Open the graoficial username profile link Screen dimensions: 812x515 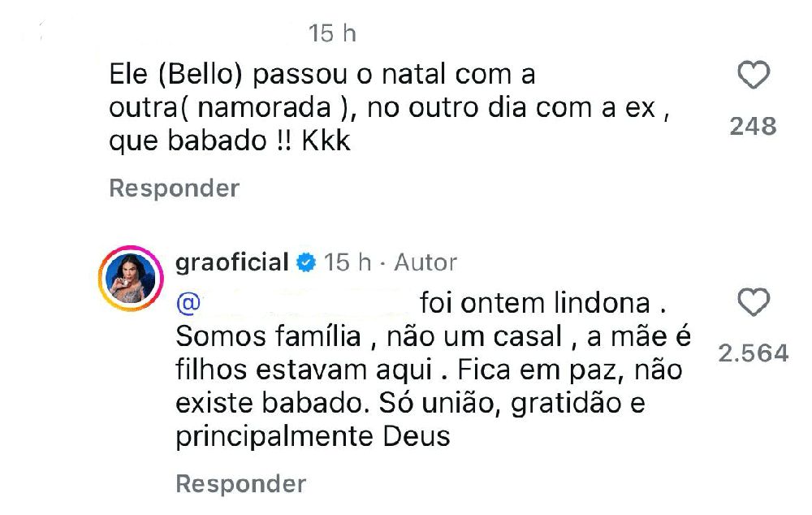pos(232,263)
